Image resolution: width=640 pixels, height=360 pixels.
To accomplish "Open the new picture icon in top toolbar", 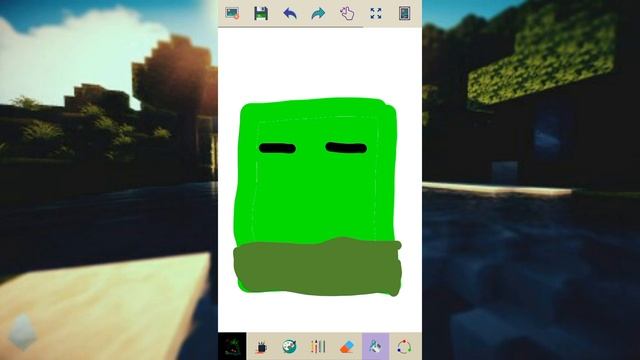I will click(232, 13).
